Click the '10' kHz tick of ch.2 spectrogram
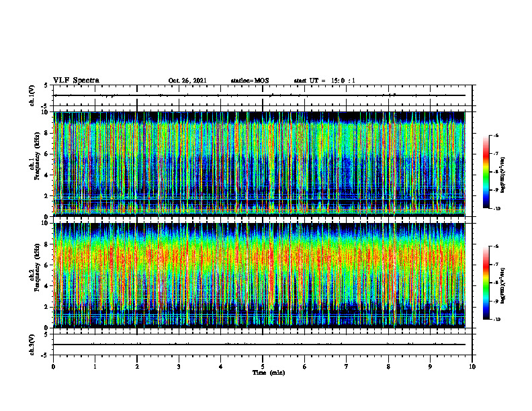 (46, 223)
